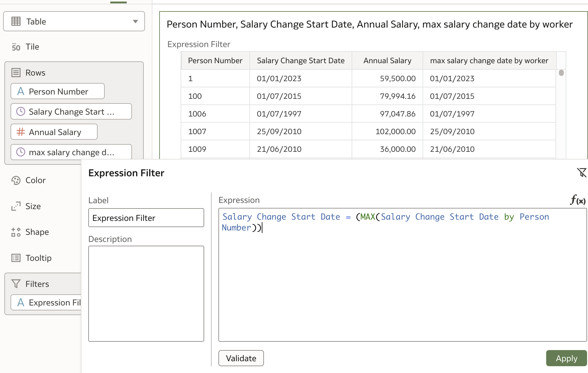Click into the Description text area

146,294
